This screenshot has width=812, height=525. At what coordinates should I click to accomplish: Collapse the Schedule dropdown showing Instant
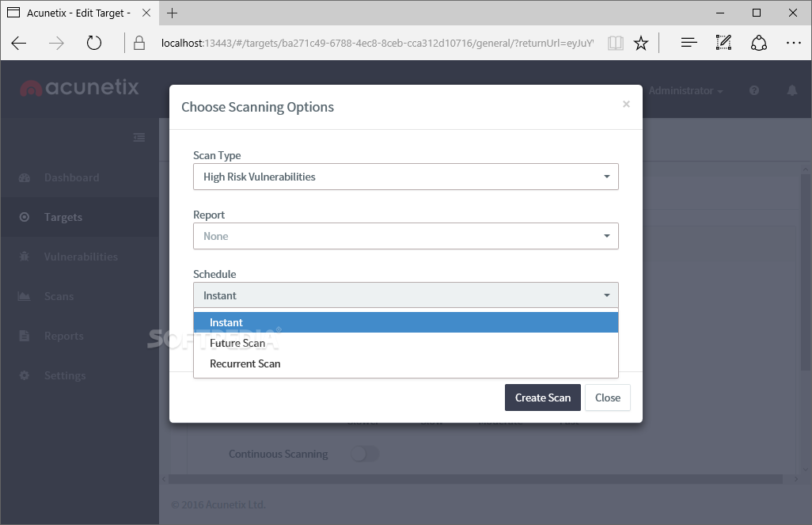coord(405,295)
